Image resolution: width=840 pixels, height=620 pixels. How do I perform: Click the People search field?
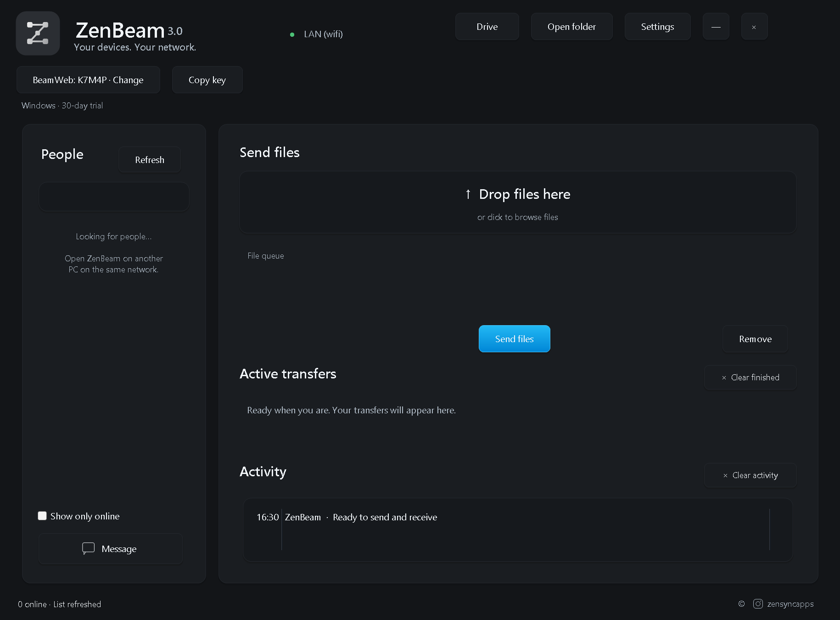click(x=114, y=197)
